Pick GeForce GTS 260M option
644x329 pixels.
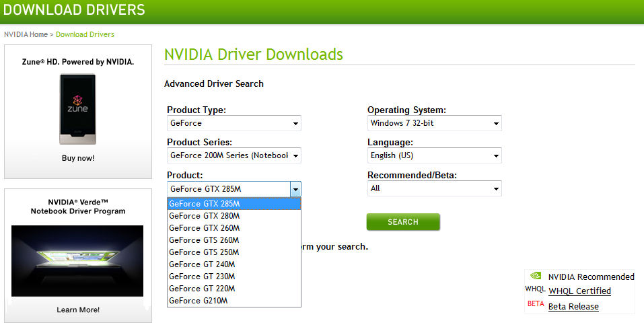click(234, 240)
